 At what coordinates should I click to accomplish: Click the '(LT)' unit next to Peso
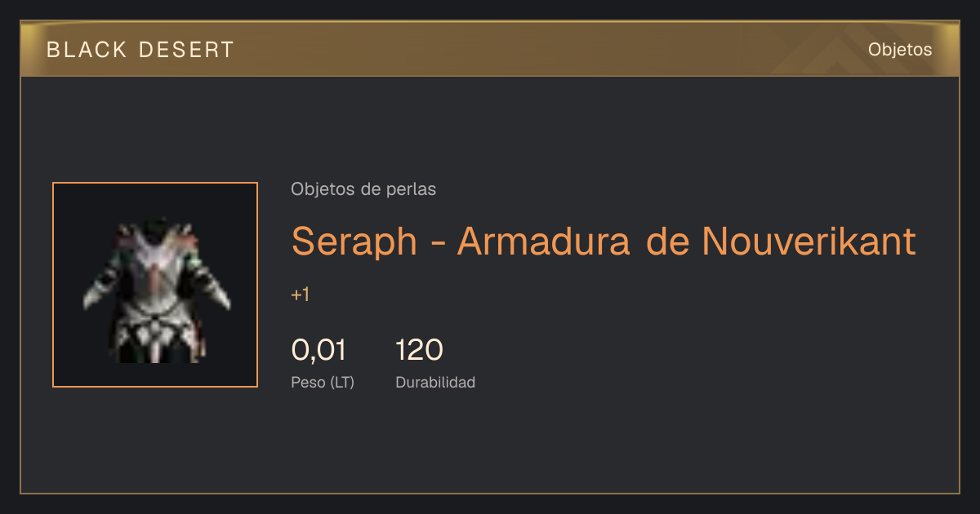point(342,383)
